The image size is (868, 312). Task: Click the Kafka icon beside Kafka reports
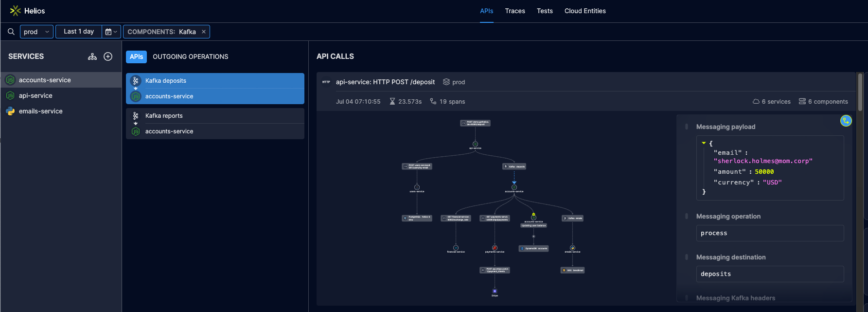[x=136, y=116]
